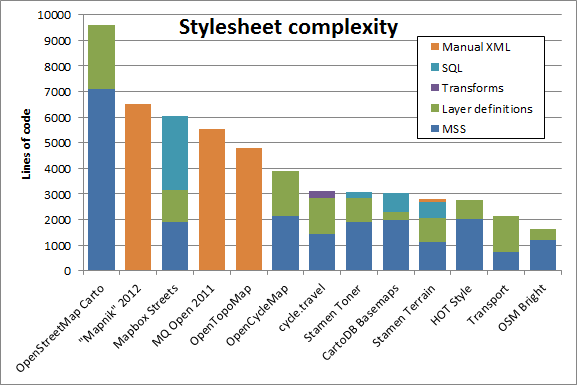Click Mapbox Streets teal SQL segment
Image resolution: width=577 pixels, height=385 pixels.
175,153
